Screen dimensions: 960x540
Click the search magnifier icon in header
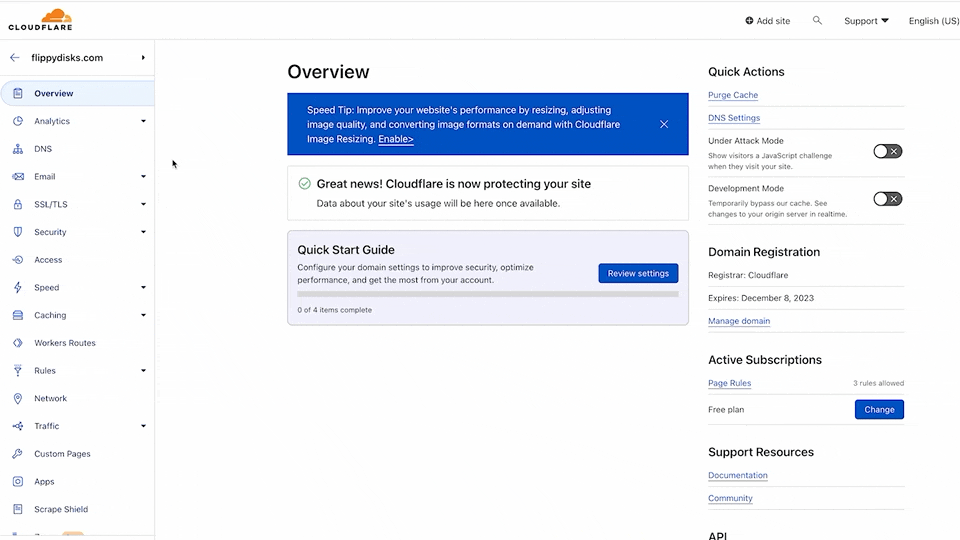pos(817,21)
